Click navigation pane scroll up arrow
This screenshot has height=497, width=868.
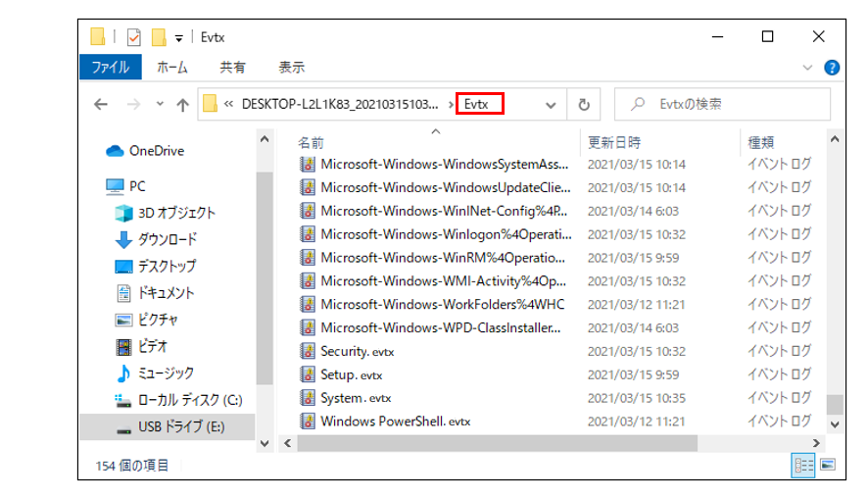(265, 139)
